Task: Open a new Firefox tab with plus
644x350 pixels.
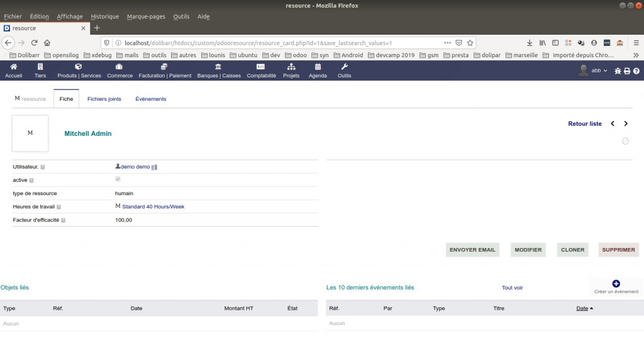Action: (97, 28)
